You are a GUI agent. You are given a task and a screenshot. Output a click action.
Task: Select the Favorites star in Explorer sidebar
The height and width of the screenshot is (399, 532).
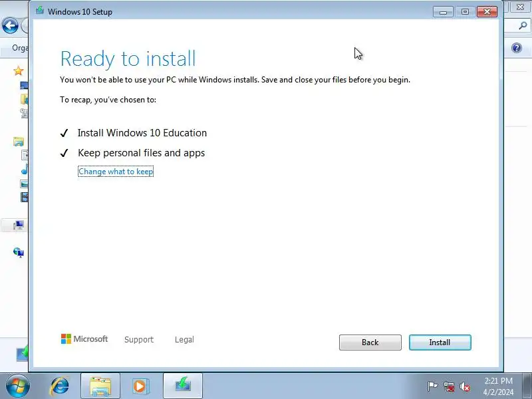(19, 70)
